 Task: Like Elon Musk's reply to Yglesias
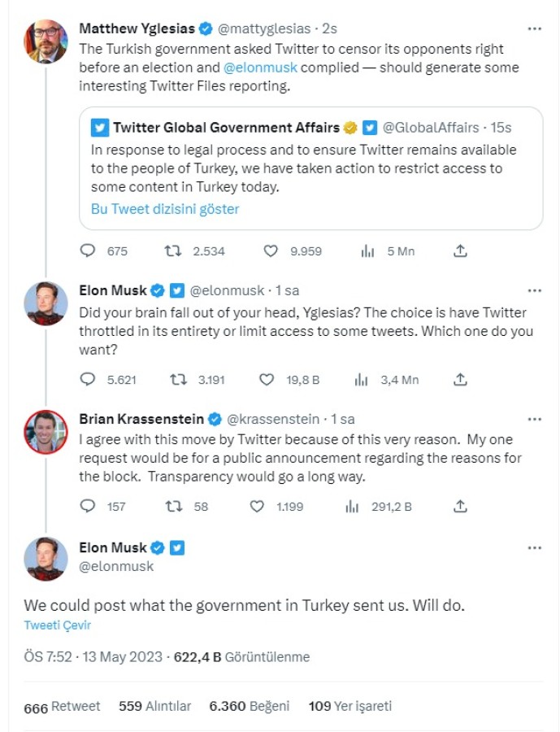pos(266,379)
